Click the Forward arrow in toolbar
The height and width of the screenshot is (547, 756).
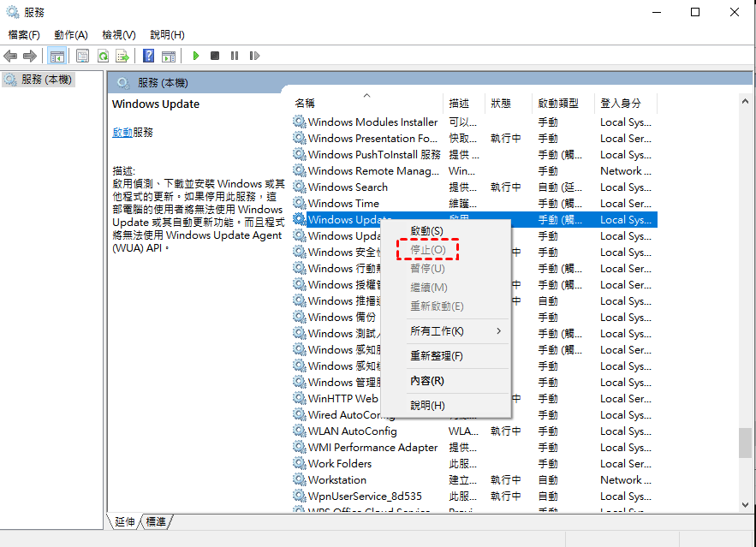(30, 56)
